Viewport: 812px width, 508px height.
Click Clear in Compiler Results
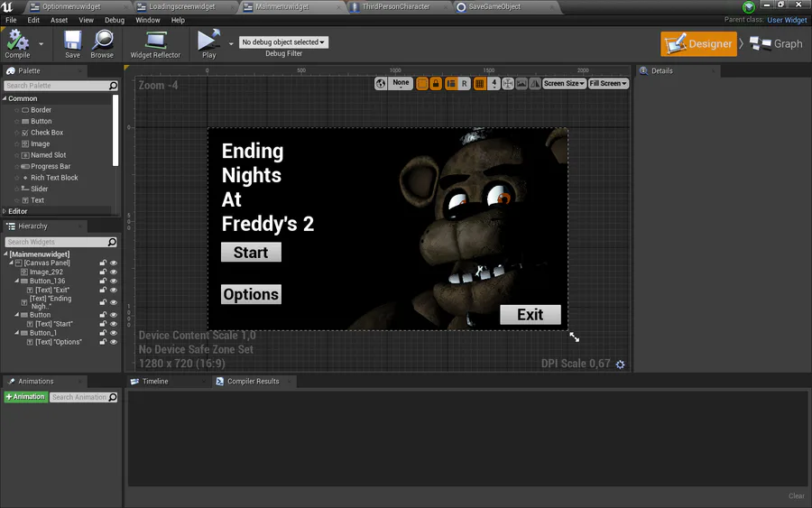pos(797,495)
